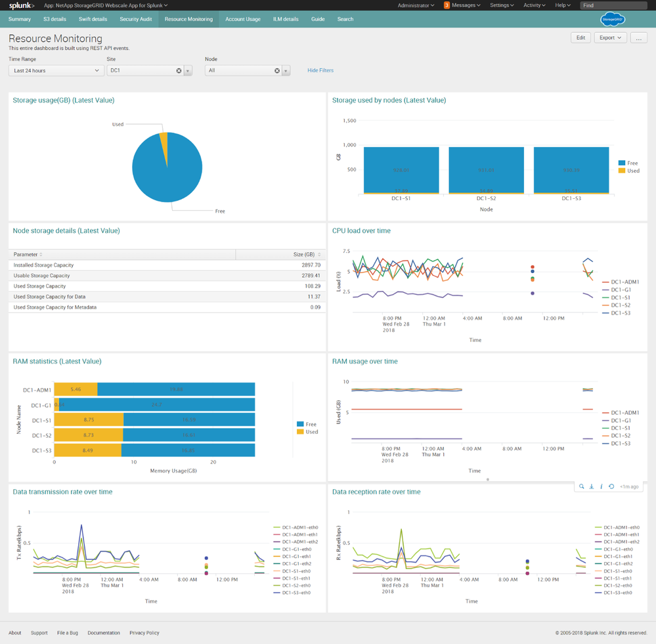This screenshot has height=644, width=656.
Task: Click the inspect info icon on panel
Action: [x=601, y=486]
